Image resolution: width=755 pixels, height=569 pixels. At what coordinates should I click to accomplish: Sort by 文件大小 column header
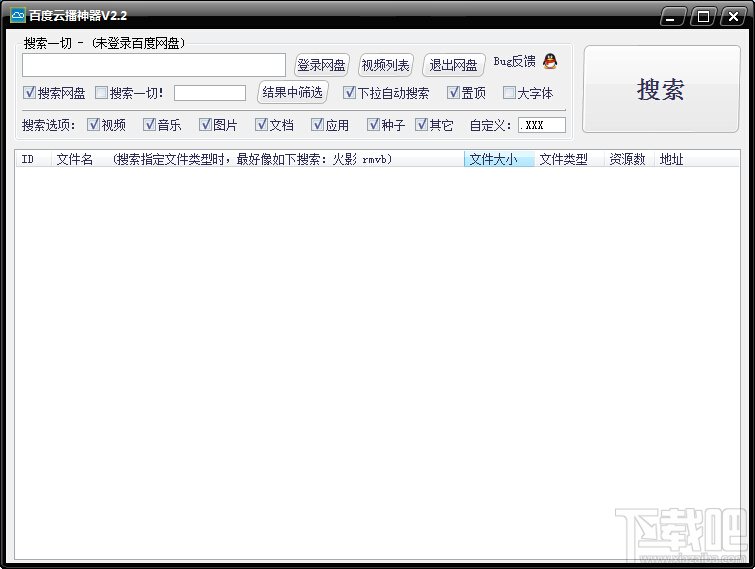499,159
